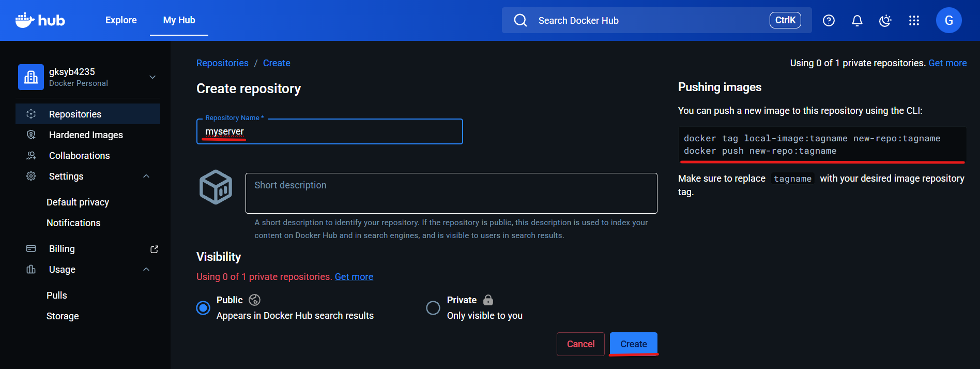The height and width of the screenshot is (369, 980).
Task: Open Notifications settings in sidebar
Action: (73, 223)
